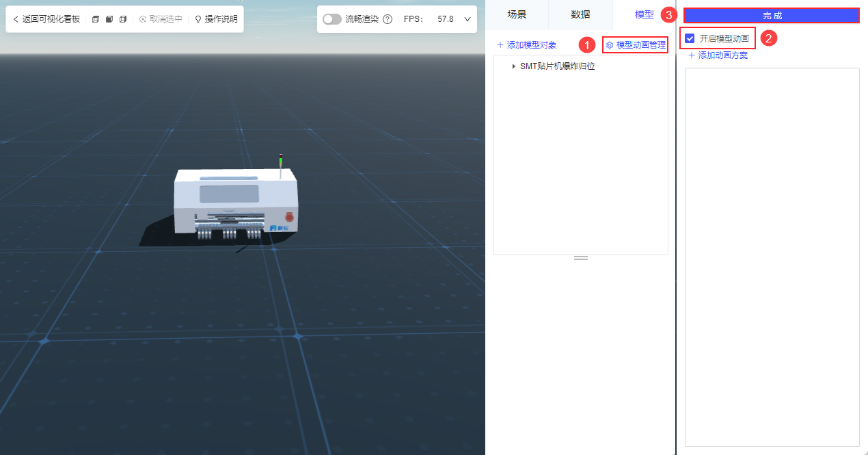Expand the SMT贴片机爆炸归位 tree node
Viewport: 868px width, 455px height.
point(513,66)
